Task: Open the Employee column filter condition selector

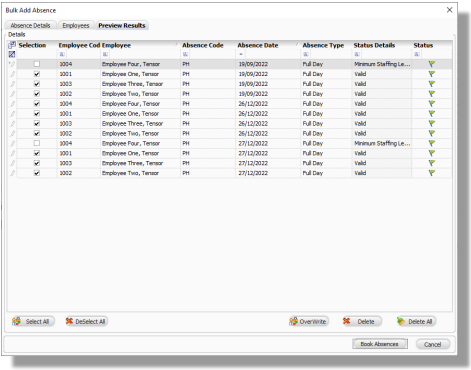Action: pos(105,54)
